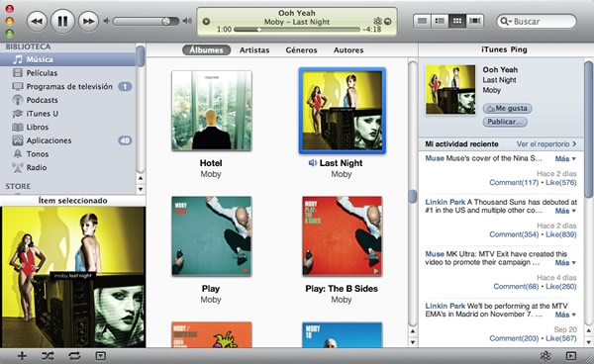Add a playlist with the plus button
The height and width of the screenshot is (364, 594).
pyautogui.click(x=22, y=356)
